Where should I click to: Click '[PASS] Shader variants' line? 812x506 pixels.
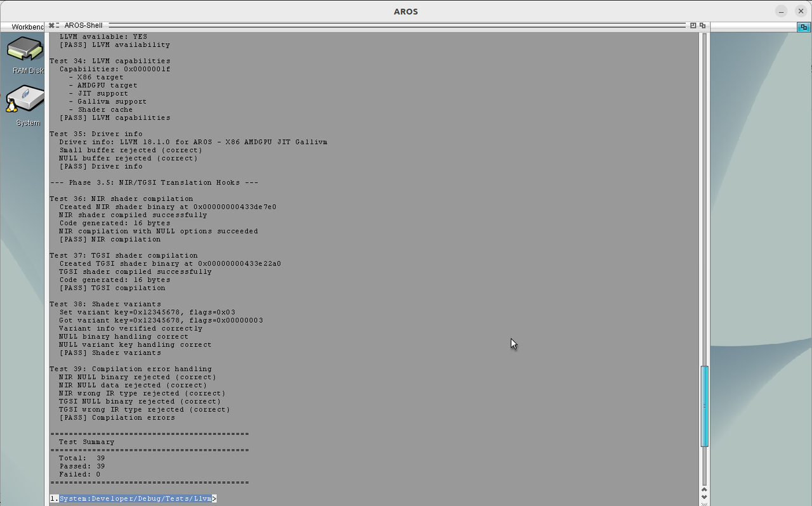point(110,353)
